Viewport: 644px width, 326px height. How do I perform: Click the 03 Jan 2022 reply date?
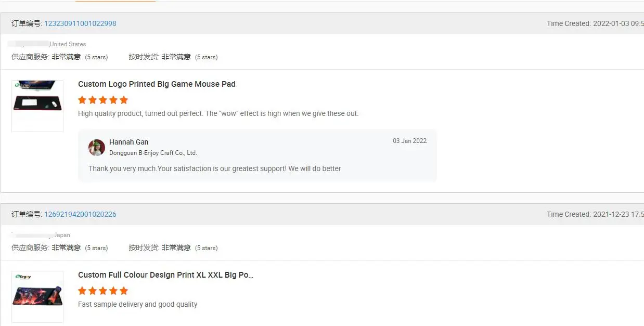coord(409,141)
